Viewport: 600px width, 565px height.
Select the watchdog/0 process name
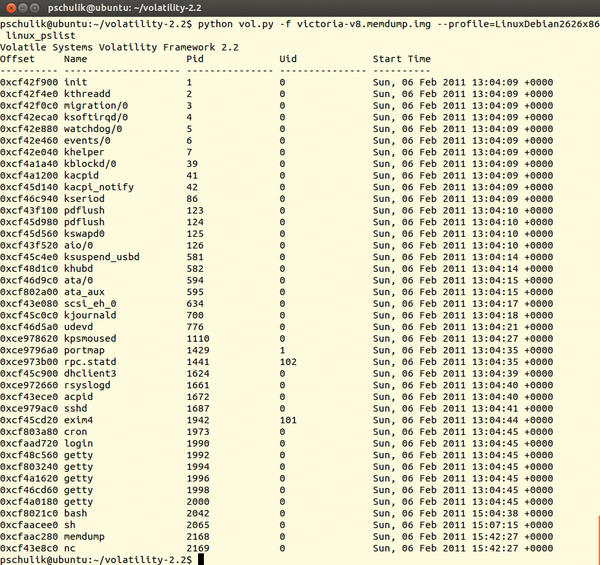pyautogui.click(x=93, y=129)
